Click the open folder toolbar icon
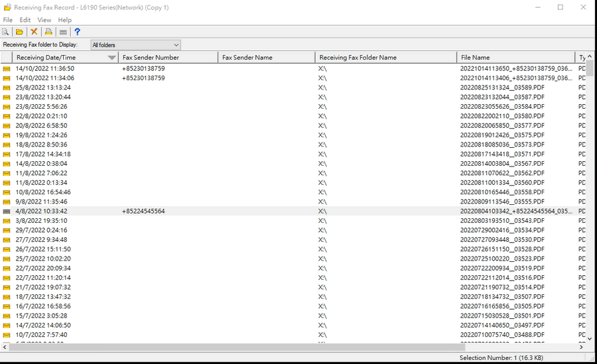 click(20, 32)
